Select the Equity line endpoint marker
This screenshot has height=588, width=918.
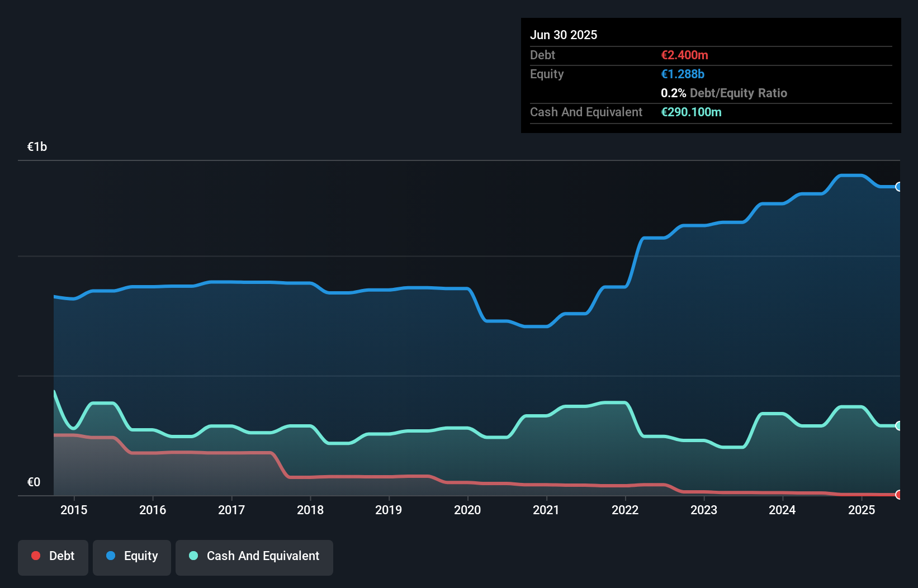899,187
